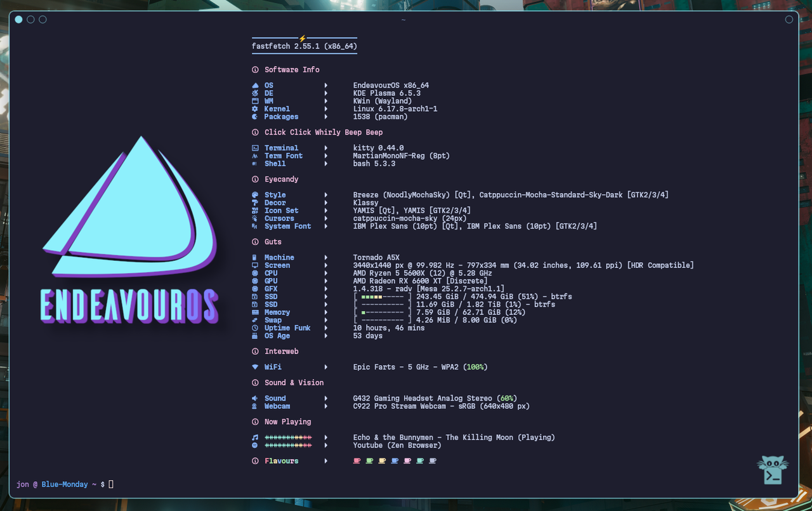Click the EndeavourOS triangle logo
The image size is (812, 511).
(130, 206)
